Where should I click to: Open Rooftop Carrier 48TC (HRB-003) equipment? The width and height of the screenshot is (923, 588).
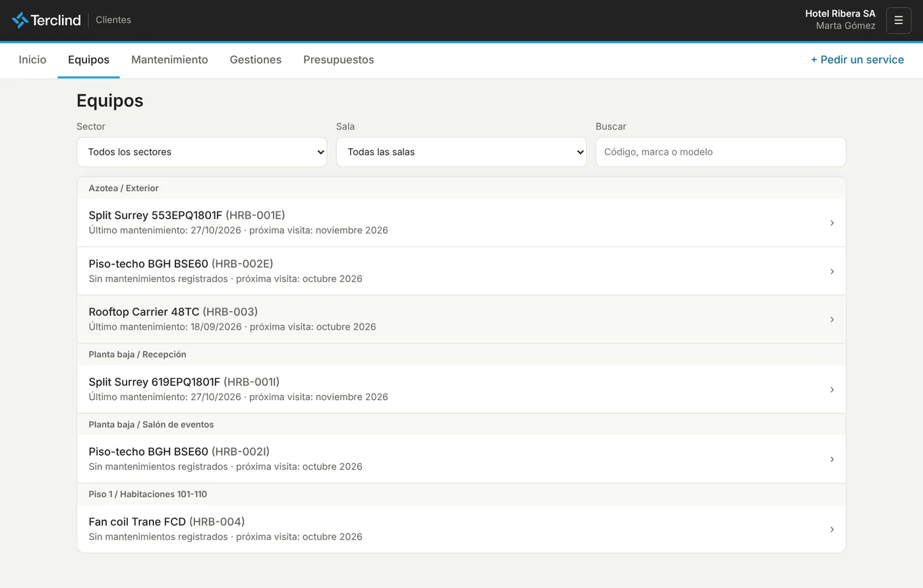(x=461, y=319)
